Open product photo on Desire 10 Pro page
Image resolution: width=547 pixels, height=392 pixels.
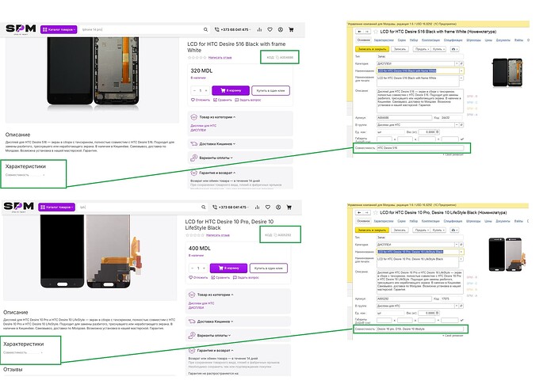(x=91, y=251)
